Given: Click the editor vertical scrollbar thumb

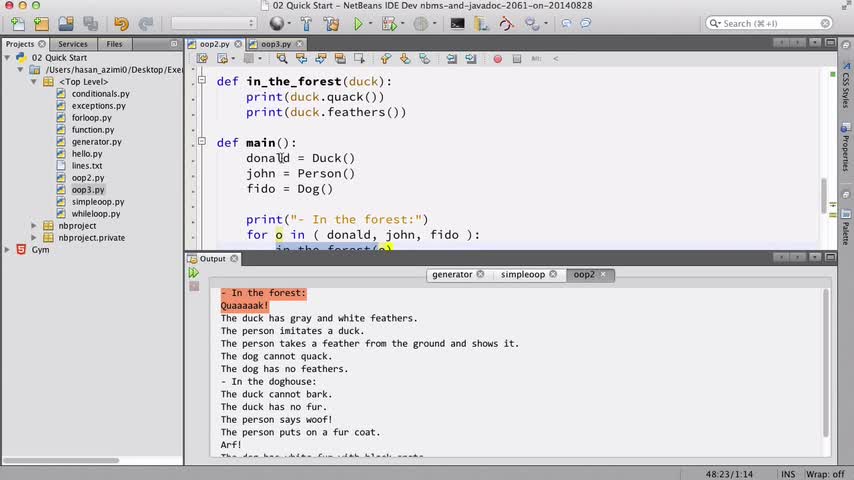Looking at the screenshot, I should 824,195.
